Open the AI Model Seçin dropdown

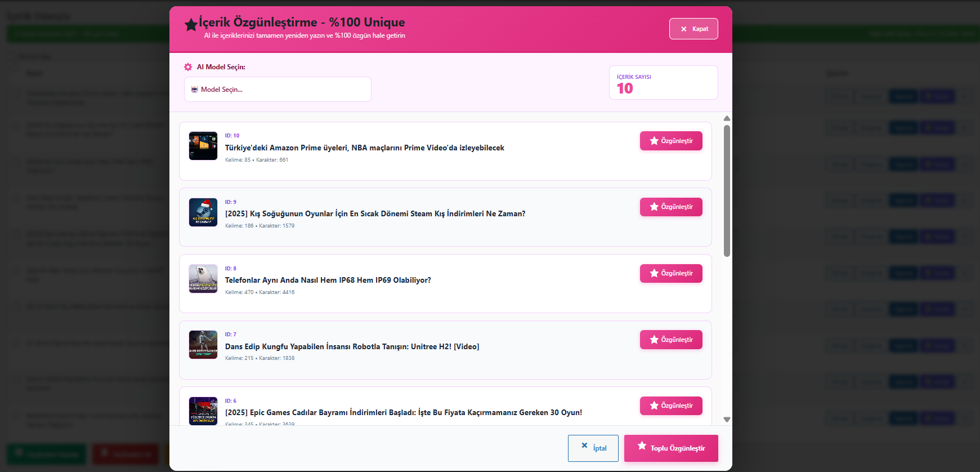(x=278, y=89)
